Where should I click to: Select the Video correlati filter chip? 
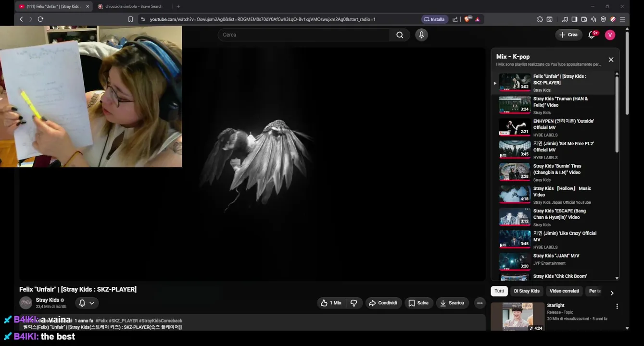pos(564,291)
